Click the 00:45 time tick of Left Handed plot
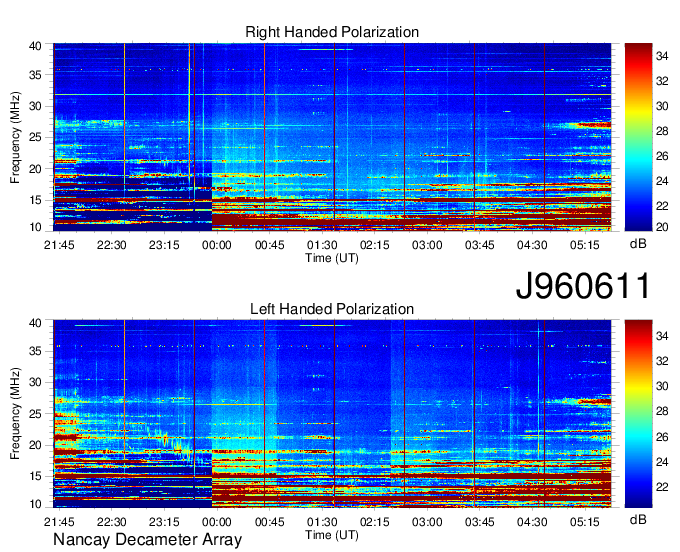The height and width of the screenshot is (552, 680). 269,522
